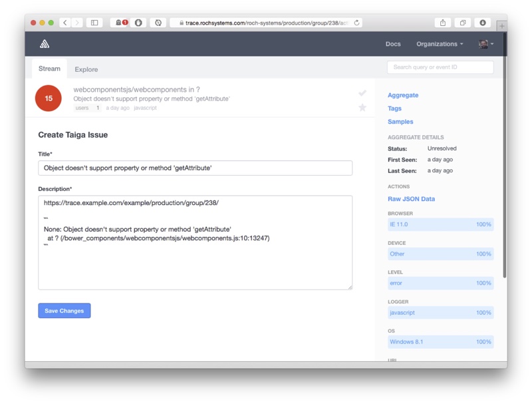Click the webcomponentsjs/webcomponents issue title
This screenshot has height=404, width=532.
pos(136,90)
